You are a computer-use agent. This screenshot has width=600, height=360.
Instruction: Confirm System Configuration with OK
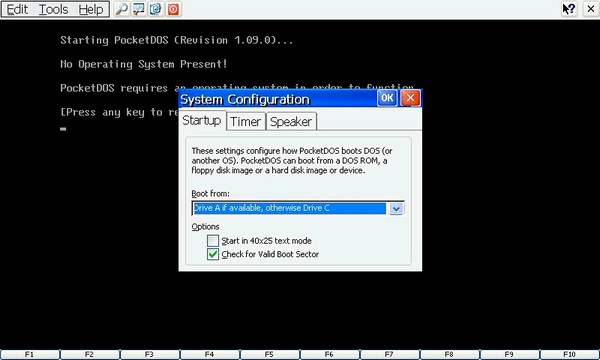pos(387,98)
